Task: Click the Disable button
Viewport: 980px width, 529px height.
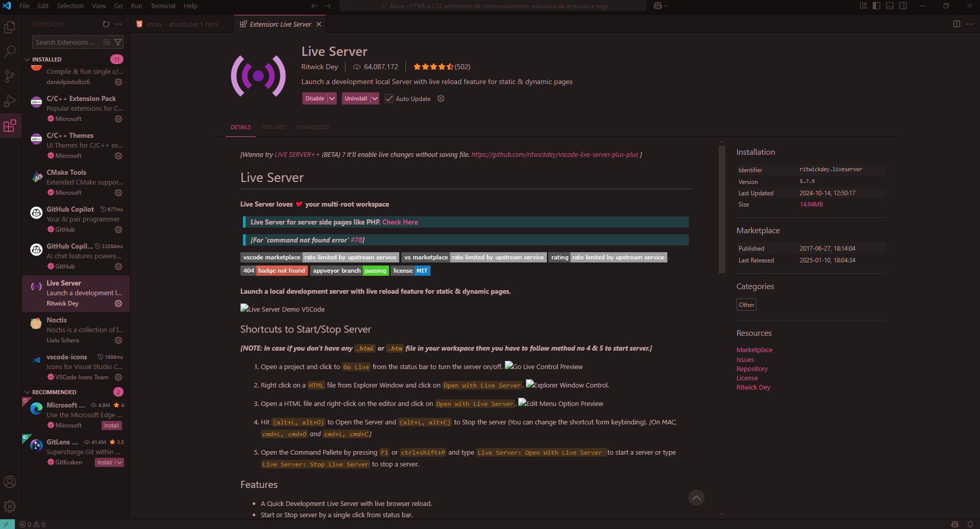Action: [315, 98]
